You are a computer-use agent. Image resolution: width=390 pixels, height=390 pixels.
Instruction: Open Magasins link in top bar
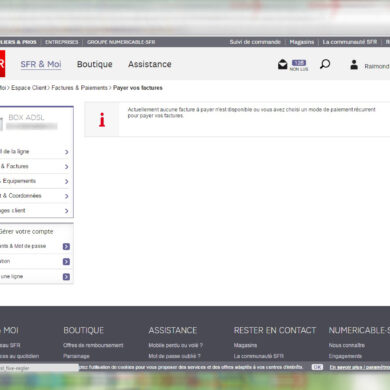click(302, 42)
